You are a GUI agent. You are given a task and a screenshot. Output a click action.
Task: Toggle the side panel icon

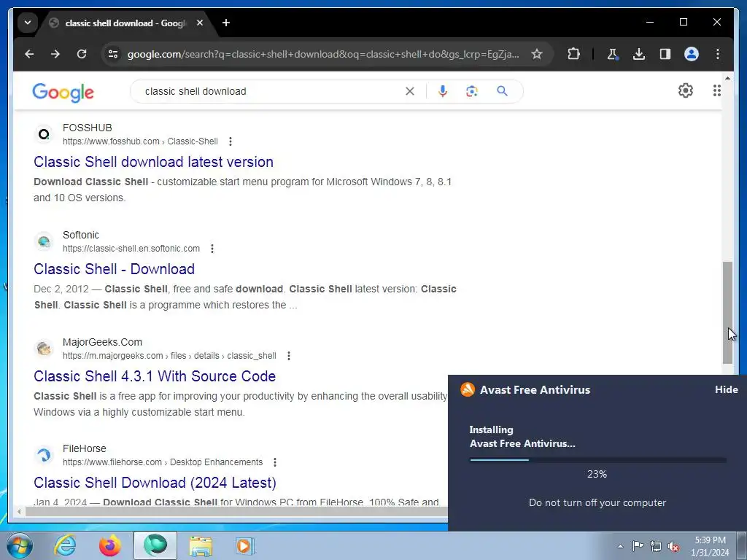(665, 54)
